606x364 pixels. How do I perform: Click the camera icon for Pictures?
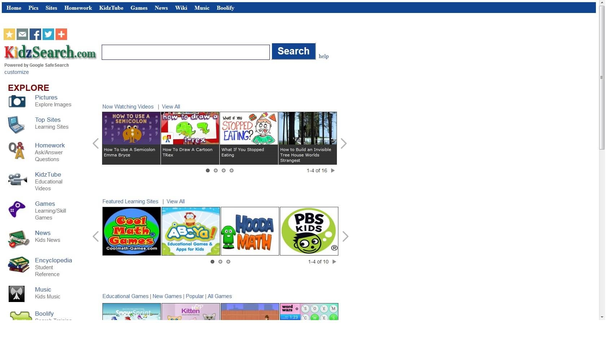coord(17,101)
